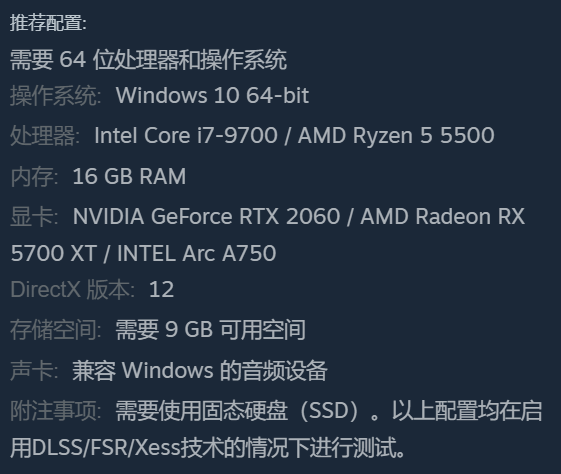
Task: Select the 操作系统 label
Action: pyautogui.click(x=55, y=96)
